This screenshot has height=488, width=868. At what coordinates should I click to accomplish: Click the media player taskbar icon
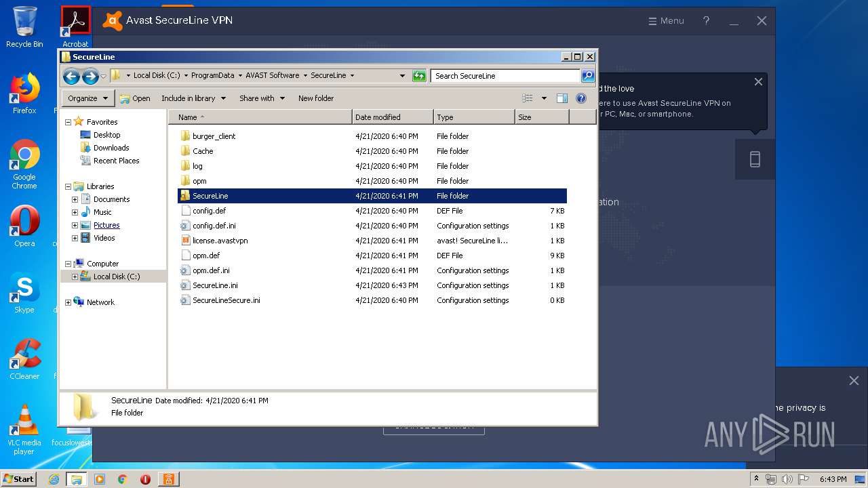tap(100, 479)
